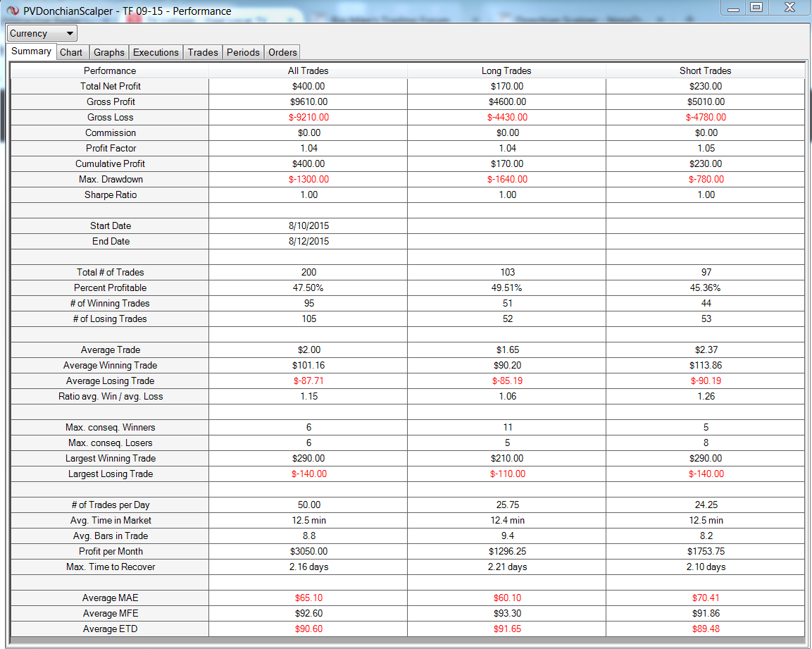Click the Long Trades column header

(x=506, y=70)
